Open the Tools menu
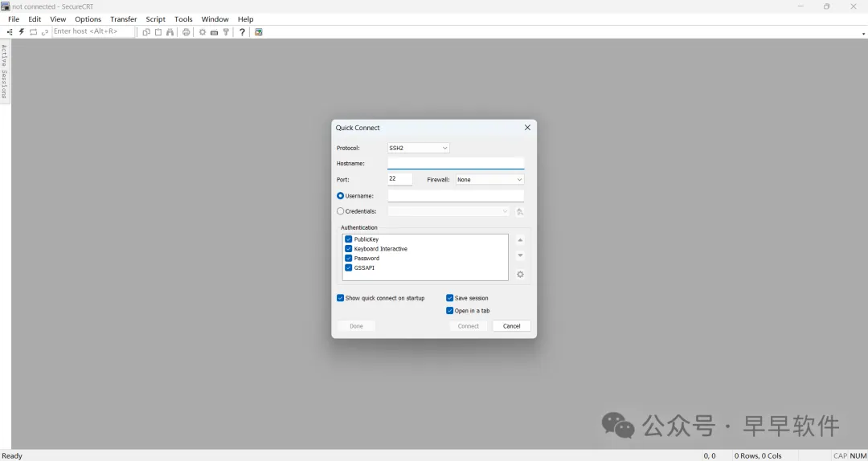 point(183,18)
